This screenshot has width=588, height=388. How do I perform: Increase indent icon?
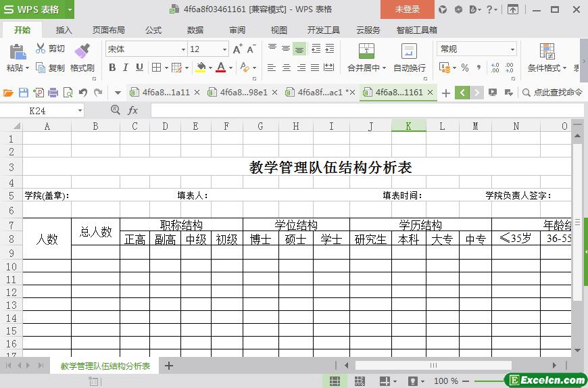pos(330,49)
